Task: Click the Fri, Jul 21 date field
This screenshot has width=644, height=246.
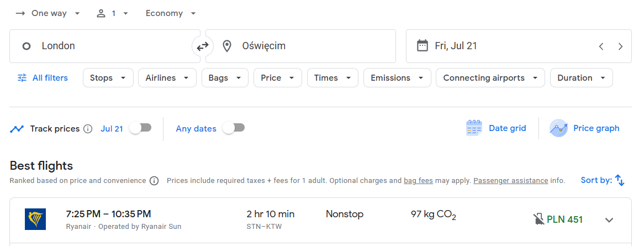Action: (519, 46)
